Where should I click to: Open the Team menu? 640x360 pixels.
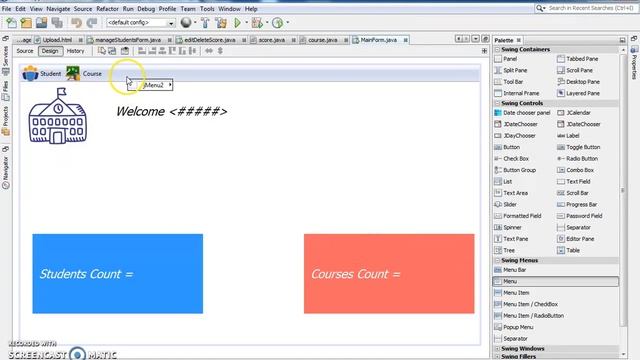[x=188, y=9]
